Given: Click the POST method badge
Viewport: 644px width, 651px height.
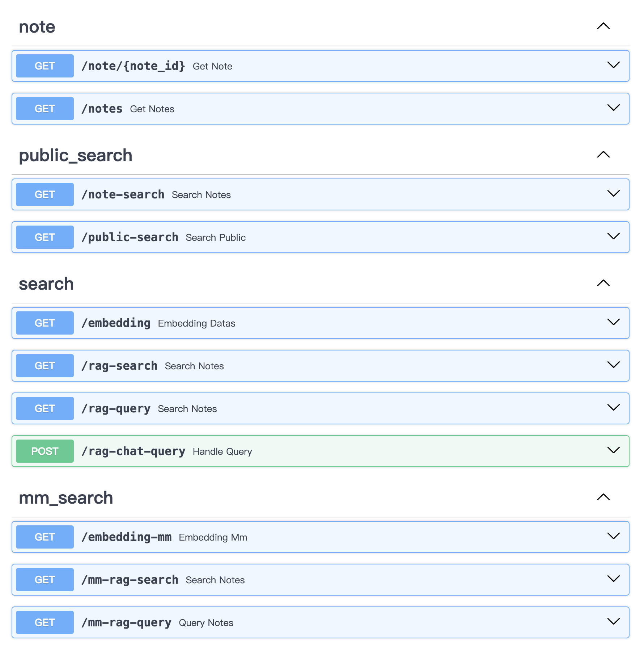Looking at the screenshot, I should point(45,451).
